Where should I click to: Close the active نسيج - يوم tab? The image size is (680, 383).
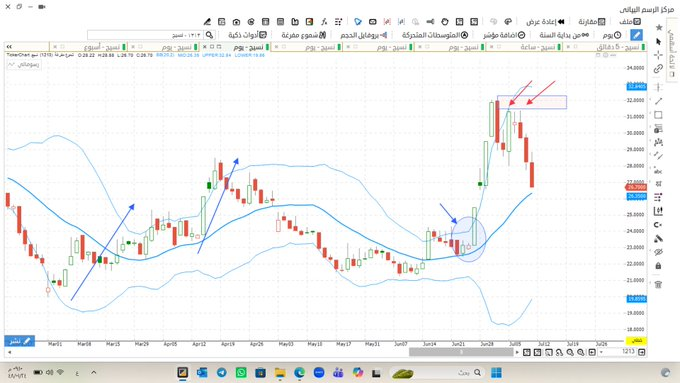205,47
